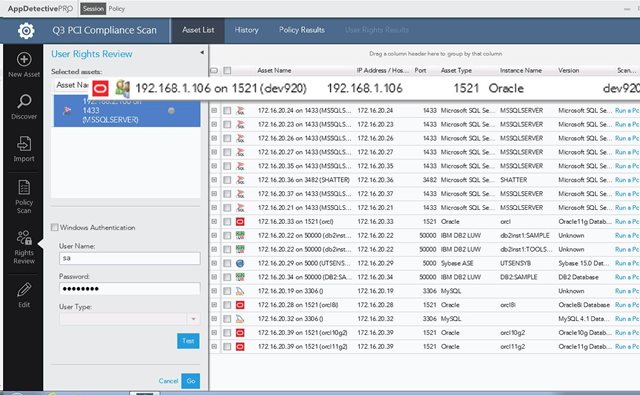Screen dimensions: 640x395
Task: Click the Oracle icon for 172.16.20.33 row
Action: (240, 222)
